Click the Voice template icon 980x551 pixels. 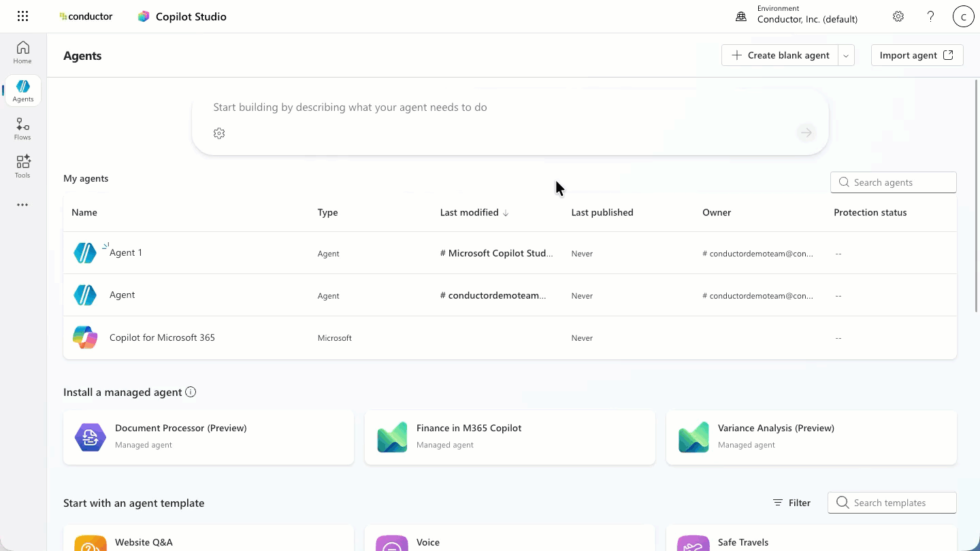click(x=392, y=544)
